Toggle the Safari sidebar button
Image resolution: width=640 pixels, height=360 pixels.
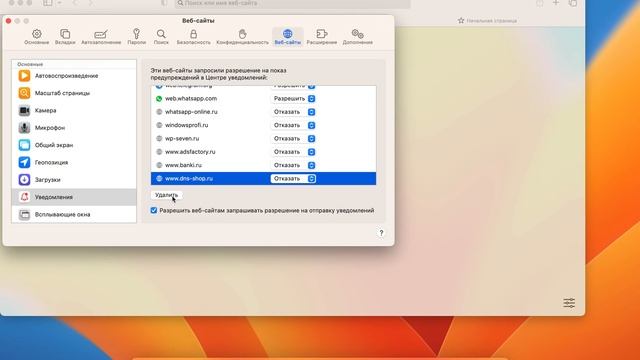click(x=47, y=3)
